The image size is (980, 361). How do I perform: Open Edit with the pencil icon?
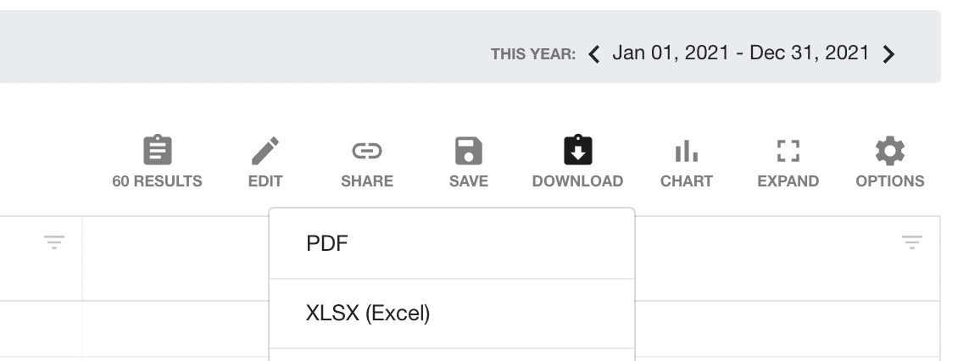point(265,151)
